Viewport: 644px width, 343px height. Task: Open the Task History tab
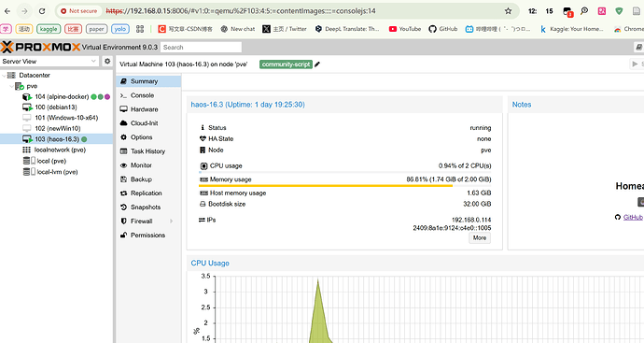pos(148,151)
